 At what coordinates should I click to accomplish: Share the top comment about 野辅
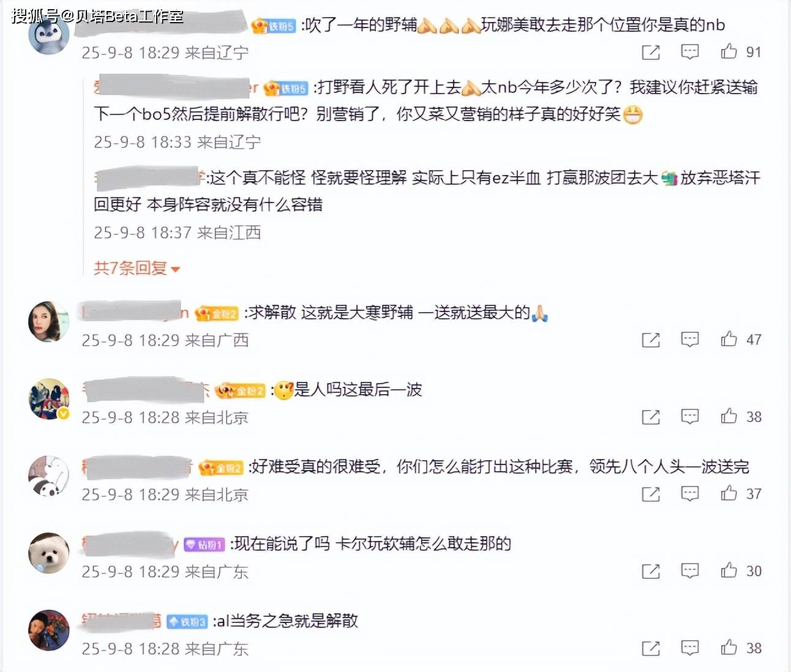[x=650, y=52]
